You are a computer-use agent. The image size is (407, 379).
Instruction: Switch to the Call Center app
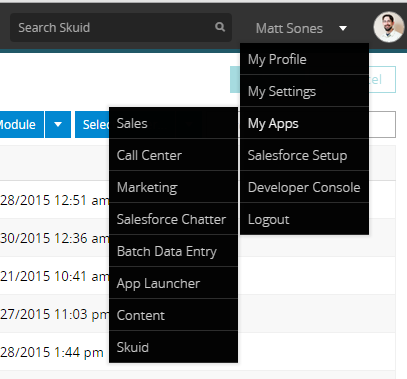[x=173, y=155]
